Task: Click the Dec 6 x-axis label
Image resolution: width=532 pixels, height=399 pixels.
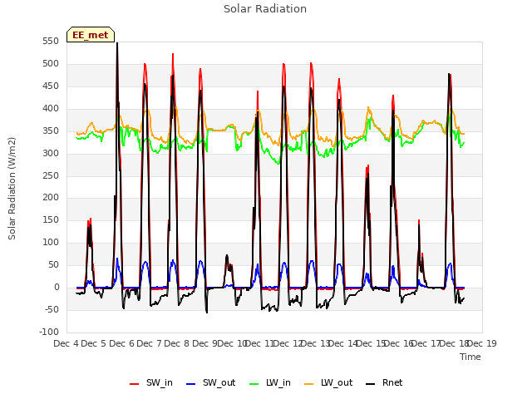Action: click(x=122, y=343)
